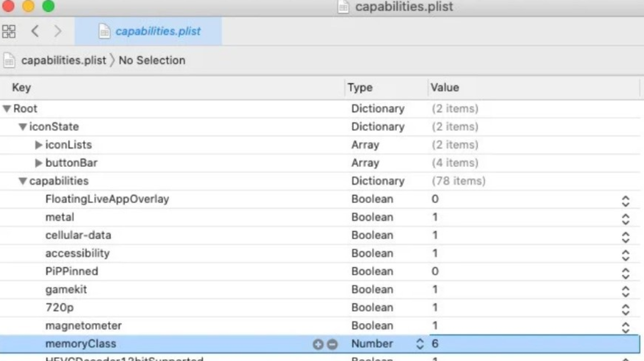Screen dimensions: 644x361
Task: Go back with the left chevron
Action: point(34,32)
